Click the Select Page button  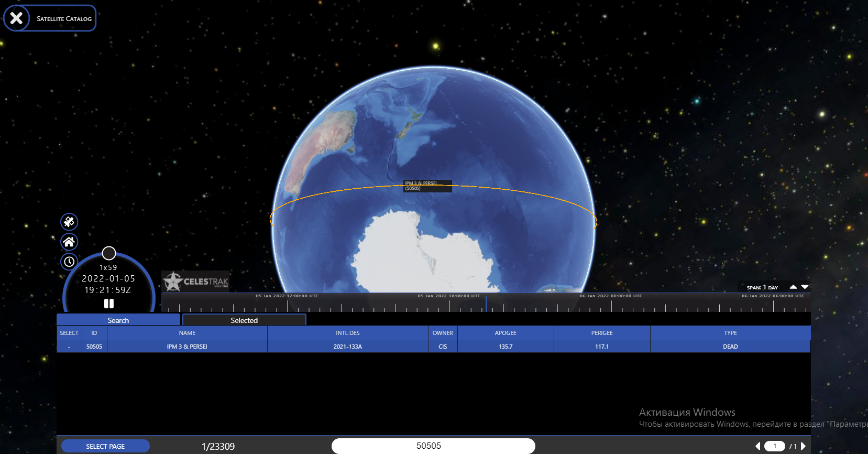105,446
